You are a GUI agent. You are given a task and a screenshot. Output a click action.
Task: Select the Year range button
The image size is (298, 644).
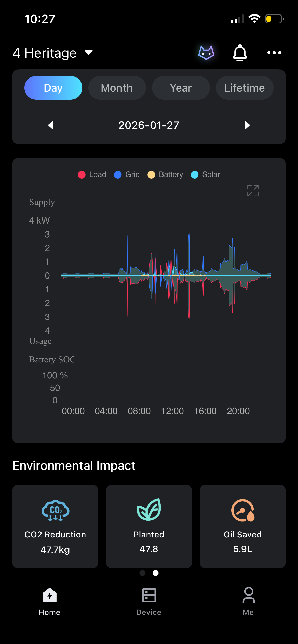click(x=181, y=88)
